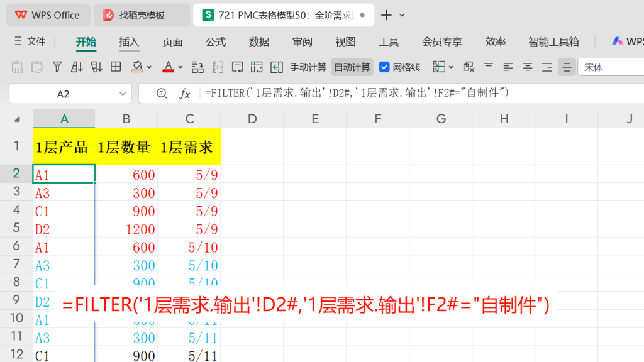Switch to the 找稻壳模板 templates tab

142,15
